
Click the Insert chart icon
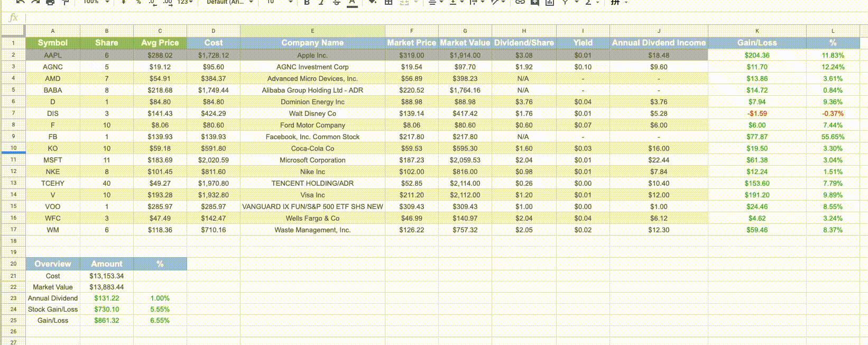(550, 2)
